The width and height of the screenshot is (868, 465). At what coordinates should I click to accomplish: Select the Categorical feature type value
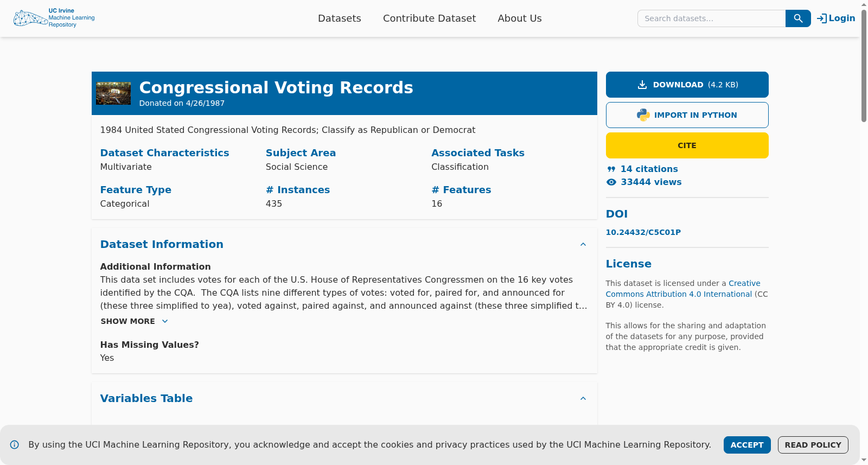point(125,204)
